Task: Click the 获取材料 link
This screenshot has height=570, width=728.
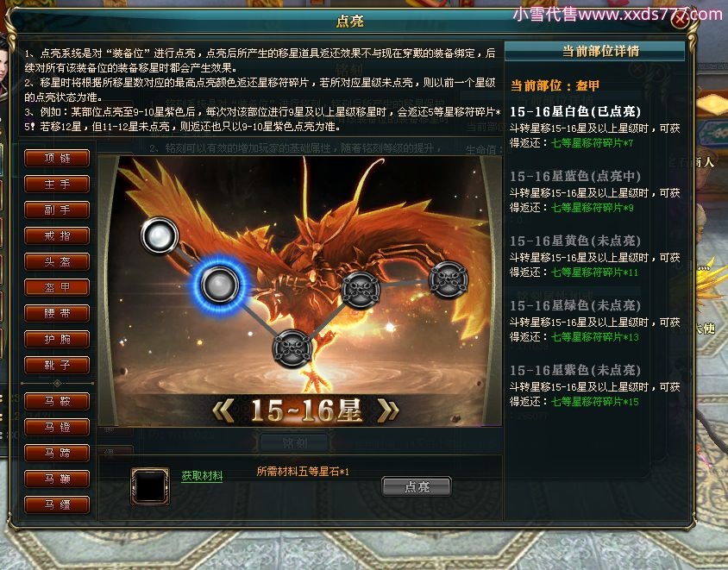Action: coord(202,476)
